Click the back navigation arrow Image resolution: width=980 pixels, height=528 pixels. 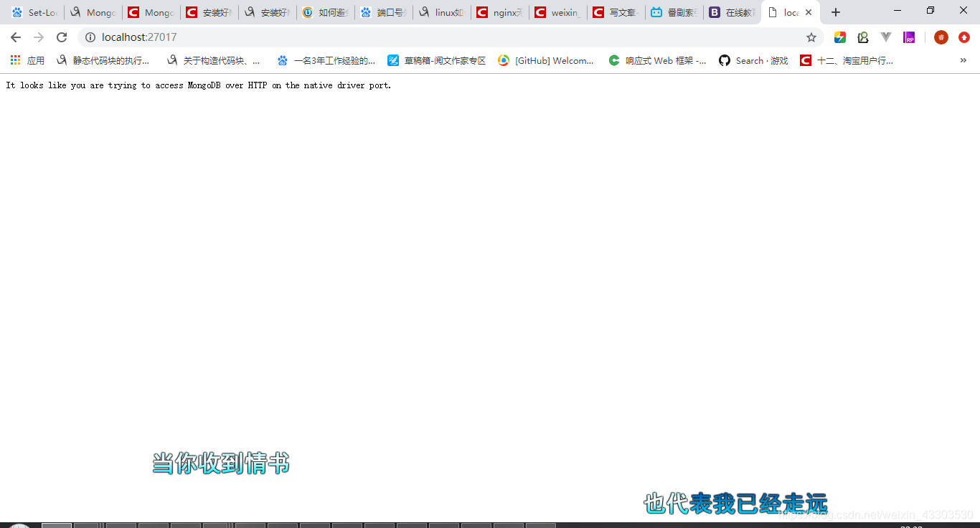click(15, 37)
